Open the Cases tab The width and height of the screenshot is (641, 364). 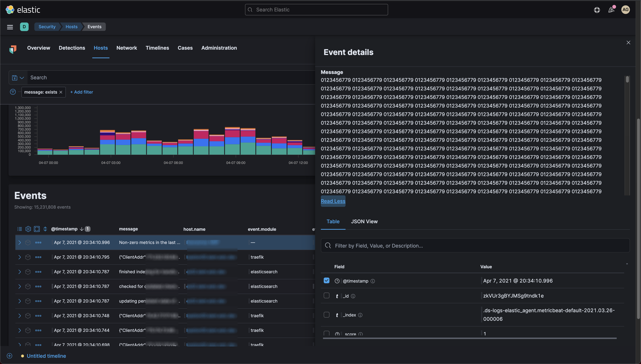point(185,48)
